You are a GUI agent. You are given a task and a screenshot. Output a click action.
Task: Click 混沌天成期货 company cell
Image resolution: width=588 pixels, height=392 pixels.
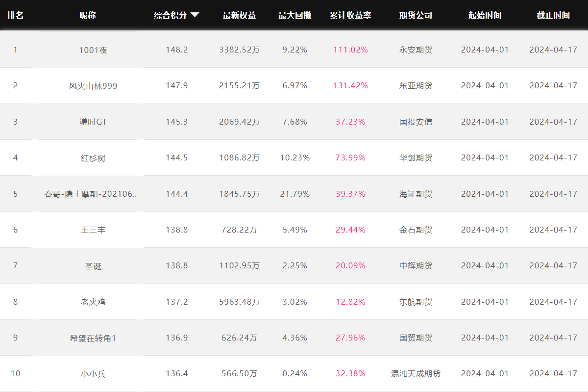click(416, 373)
